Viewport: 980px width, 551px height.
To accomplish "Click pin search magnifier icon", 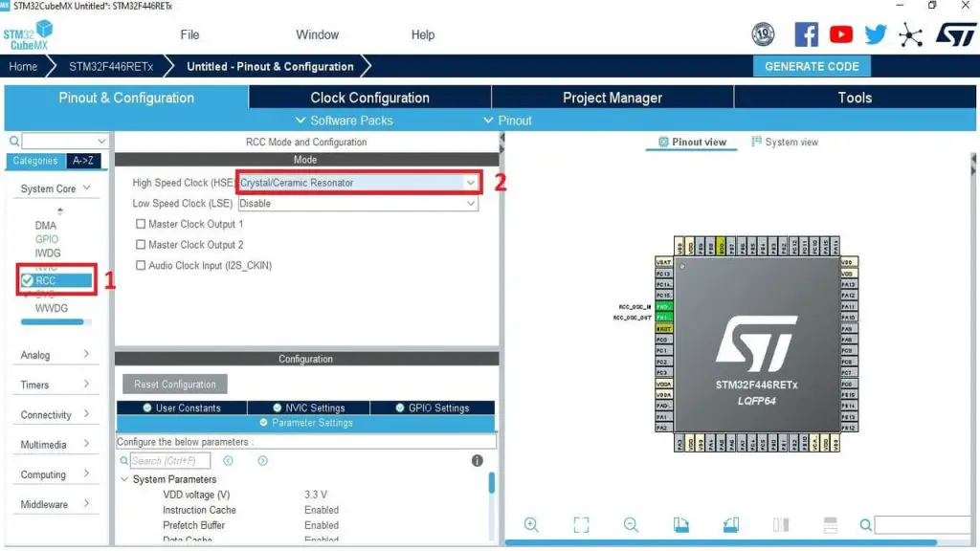I will click(865, 525).
